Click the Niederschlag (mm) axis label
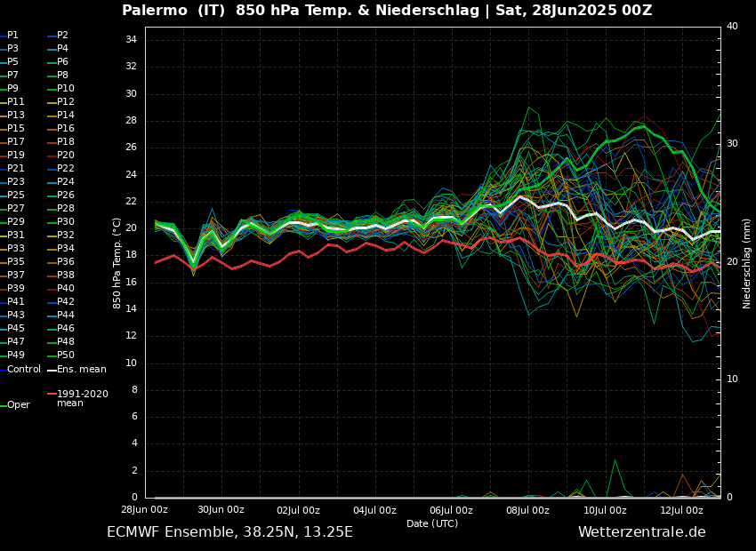This screenshot has width=756, height=551. 747,263
